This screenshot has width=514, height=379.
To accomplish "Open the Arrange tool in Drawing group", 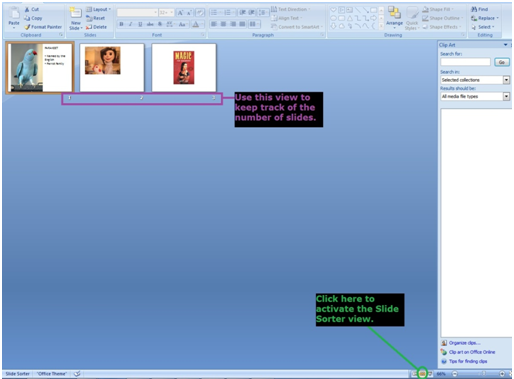I will tap(394, 16).
